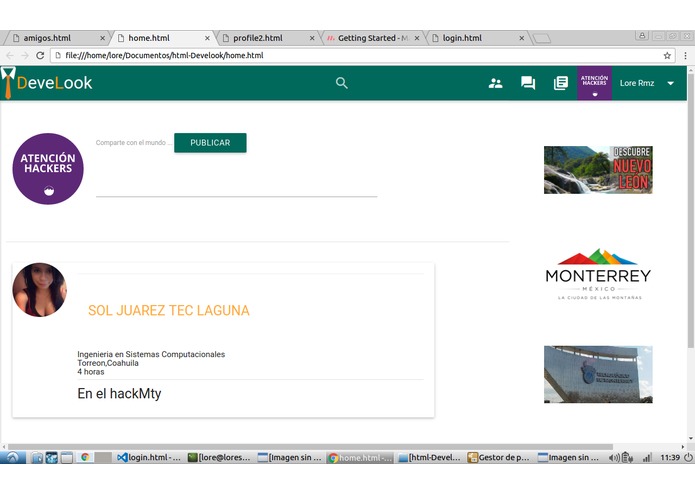The width and height of the screenshot is (695, 494).
Task: Launch Chrome from taskbar quick launch
Action: point(85,457)
